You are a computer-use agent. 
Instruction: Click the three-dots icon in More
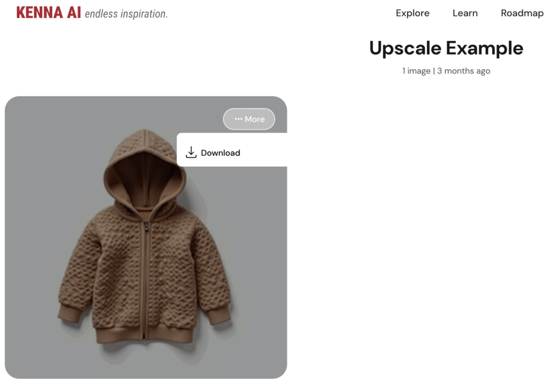(238, 119)
